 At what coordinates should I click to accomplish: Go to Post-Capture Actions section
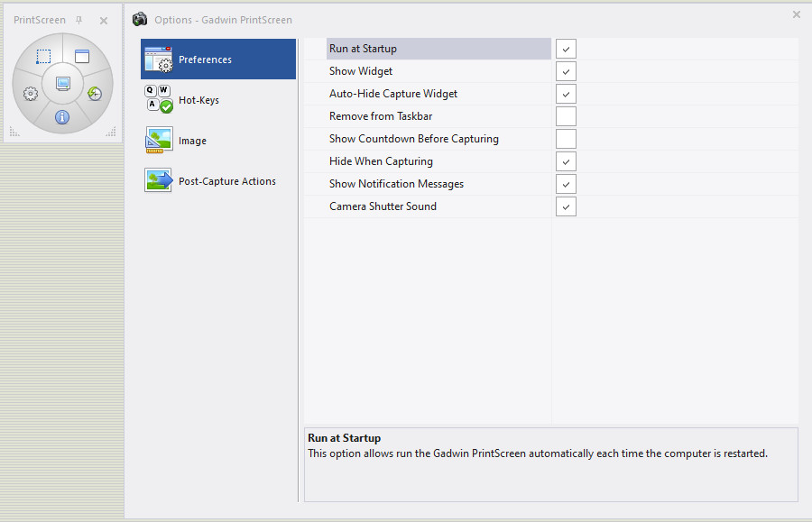218,181
